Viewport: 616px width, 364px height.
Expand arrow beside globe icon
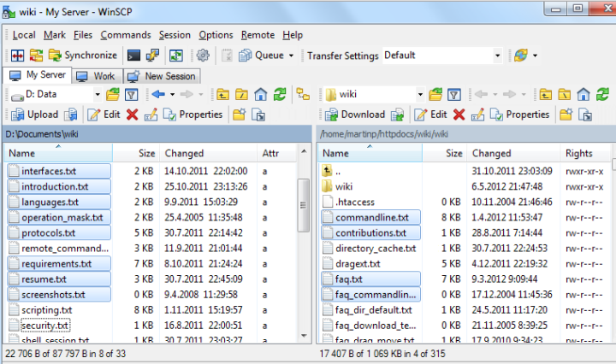click(535, 56)
